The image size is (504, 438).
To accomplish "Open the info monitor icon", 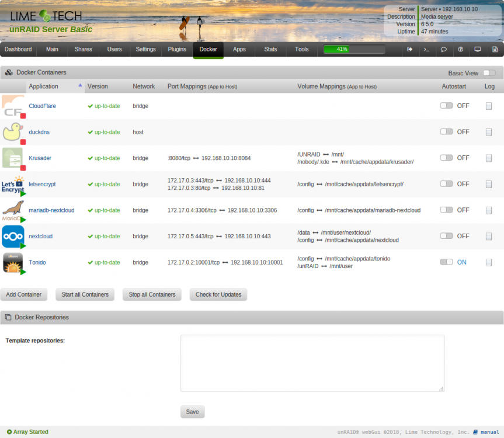I will tap(478, 49).
